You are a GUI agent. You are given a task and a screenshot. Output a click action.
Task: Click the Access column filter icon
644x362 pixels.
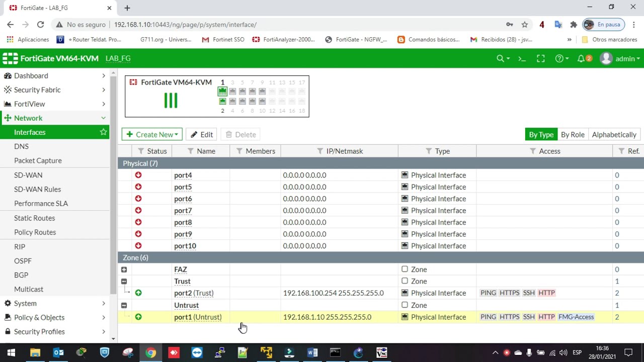coord(533,151)
